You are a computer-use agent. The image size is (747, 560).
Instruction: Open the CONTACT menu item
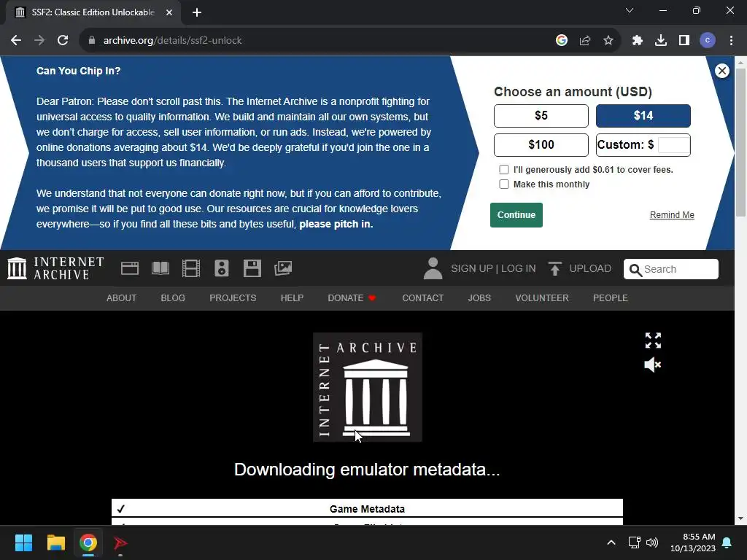(x=422, y=298)
